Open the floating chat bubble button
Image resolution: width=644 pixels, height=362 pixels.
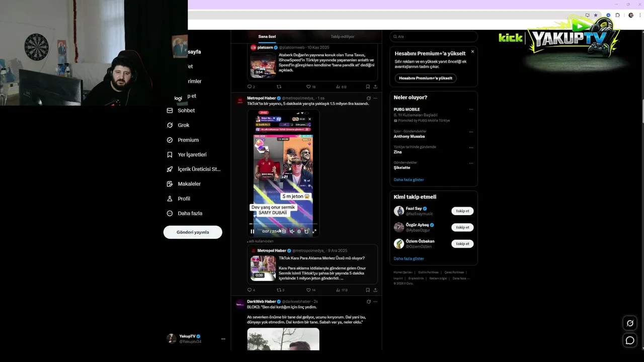coord(630,340)
